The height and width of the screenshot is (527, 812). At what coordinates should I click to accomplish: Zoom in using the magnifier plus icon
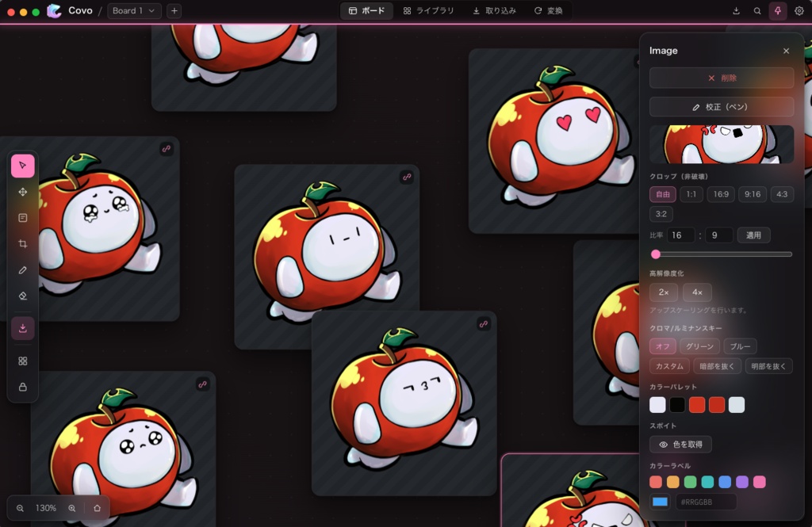click(72, 508)
